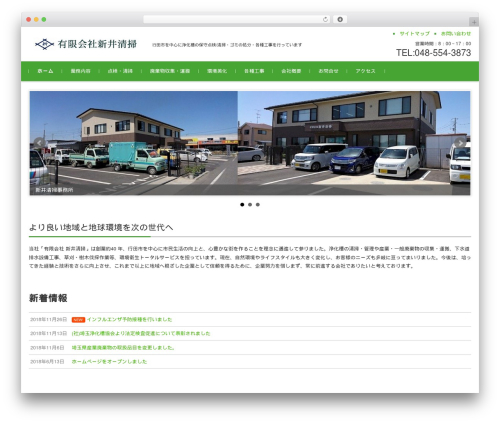Click date 2018年11月6日

47,348
